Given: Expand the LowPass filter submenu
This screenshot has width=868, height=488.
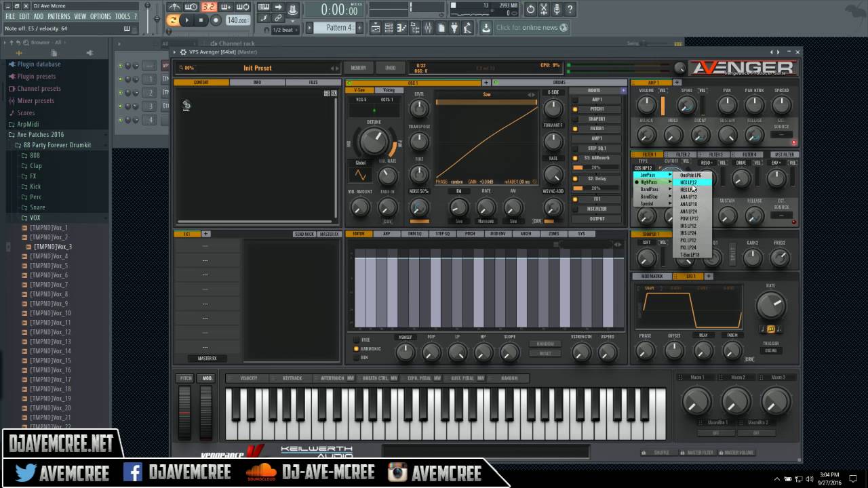Looking at the screenshot, I should point(652,175).
